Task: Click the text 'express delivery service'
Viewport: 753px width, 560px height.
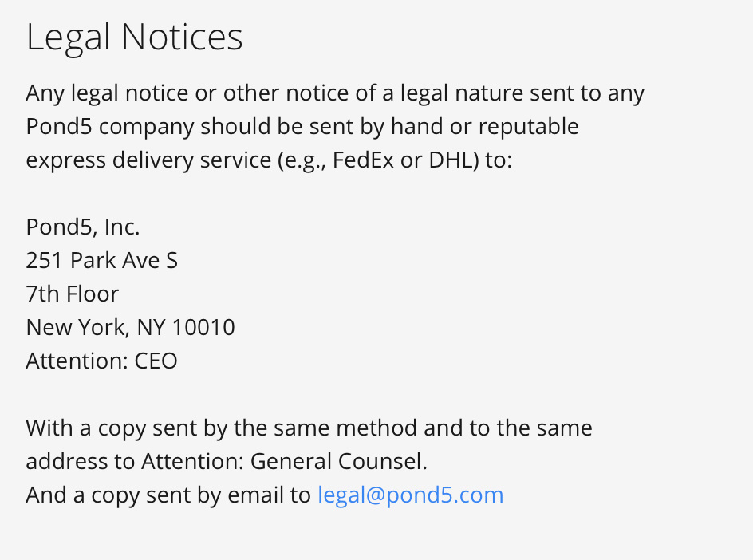Action: coord(148,160)
